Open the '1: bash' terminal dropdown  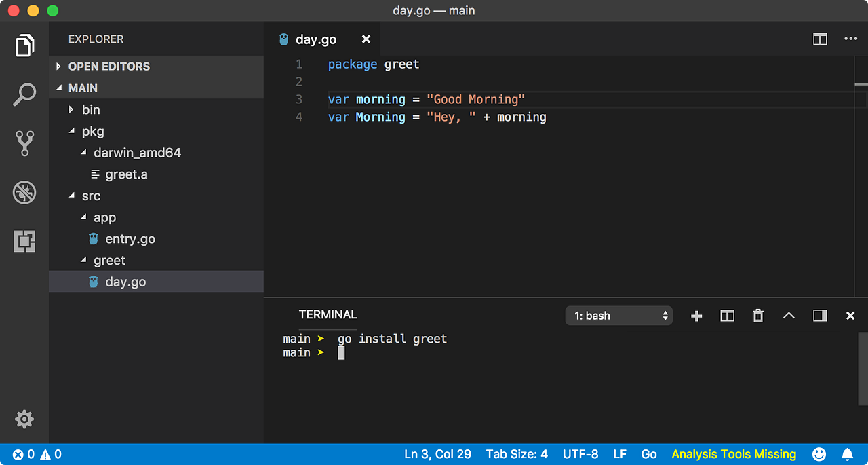tap(618, 315)
